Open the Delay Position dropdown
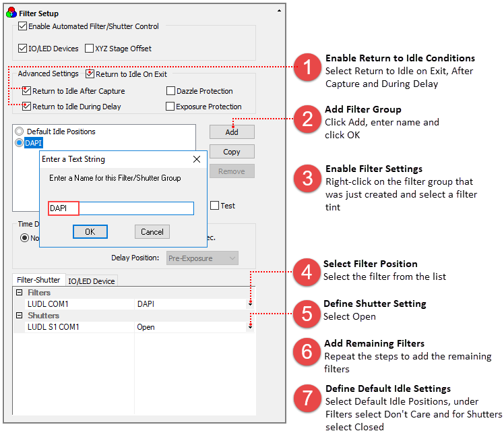The height and width of the screenshot is (433, 504). click(x=201, y=258)
